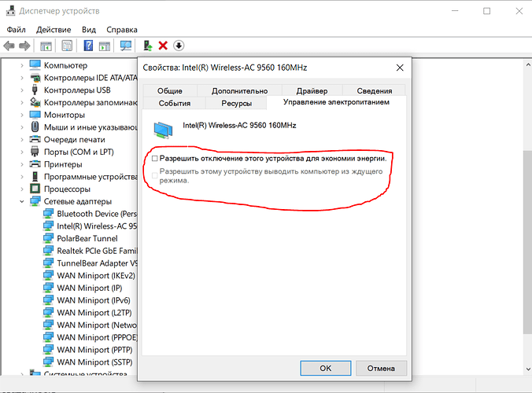Expand the Программные устройства node
This screenshot has width=532, height=393.
coord(22,177)
